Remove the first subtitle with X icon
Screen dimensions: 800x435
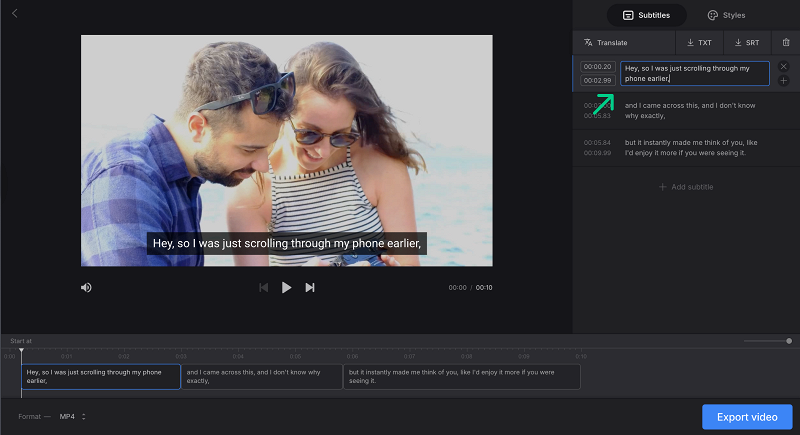click(x=784, y=66)
